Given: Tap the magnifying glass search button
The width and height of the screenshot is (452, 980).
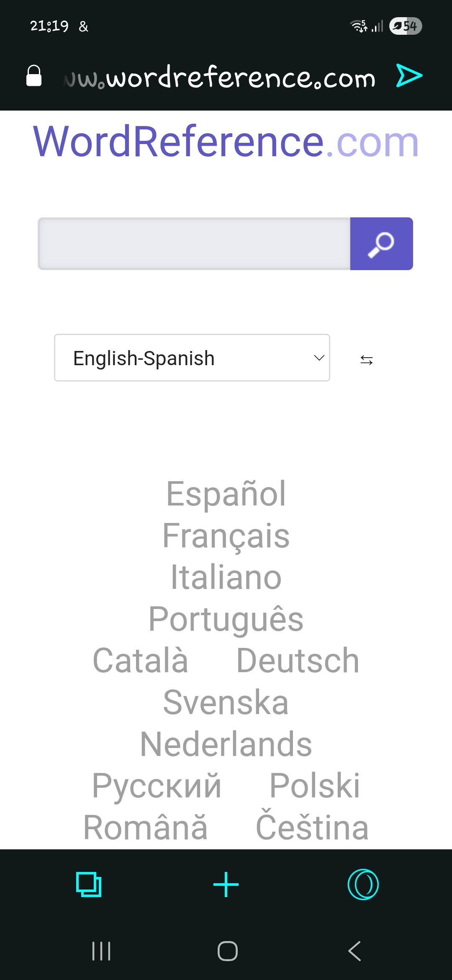Looking at the screenshot, I should [x=381, y=244].
